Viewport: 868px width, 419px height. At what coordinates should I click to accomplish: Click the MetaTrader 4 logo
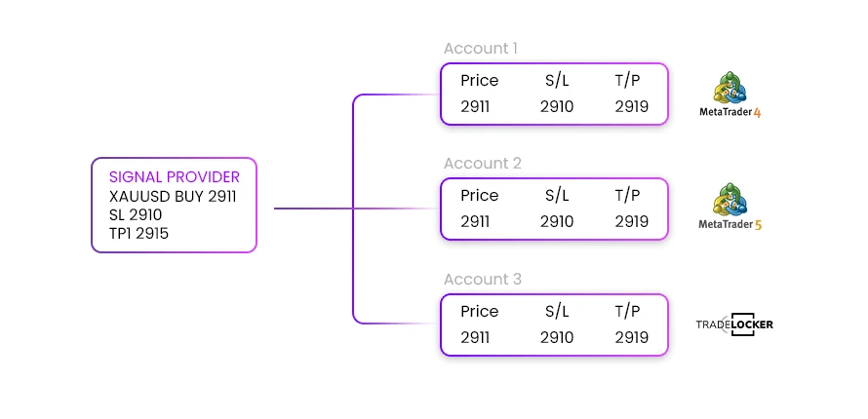coord(730,95)
